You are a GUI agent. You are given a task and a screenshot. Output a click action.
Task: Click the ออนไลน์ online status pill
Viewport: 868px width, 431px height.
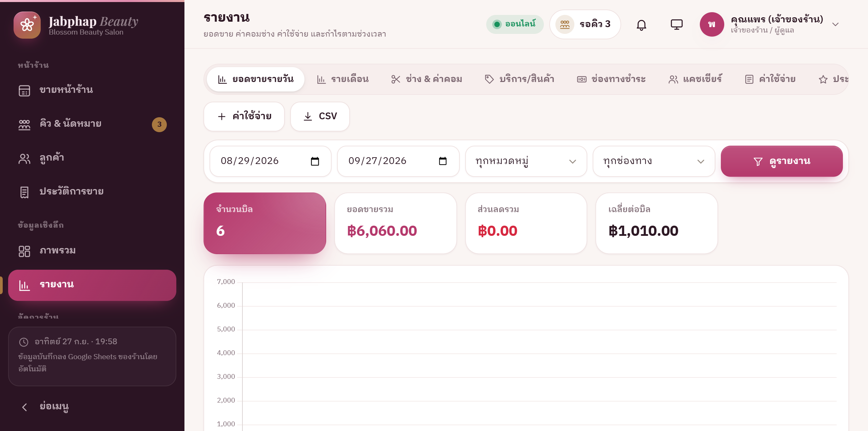click(x=515, y=24)
